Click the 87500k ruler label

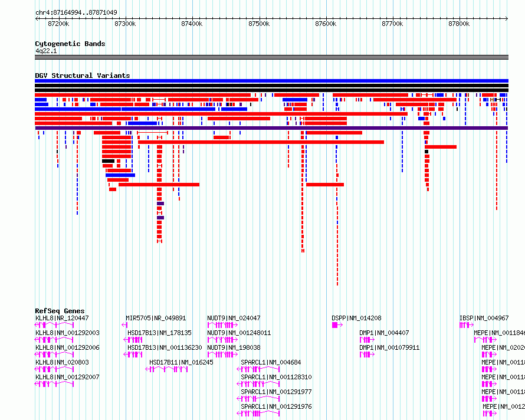point(259,24)
